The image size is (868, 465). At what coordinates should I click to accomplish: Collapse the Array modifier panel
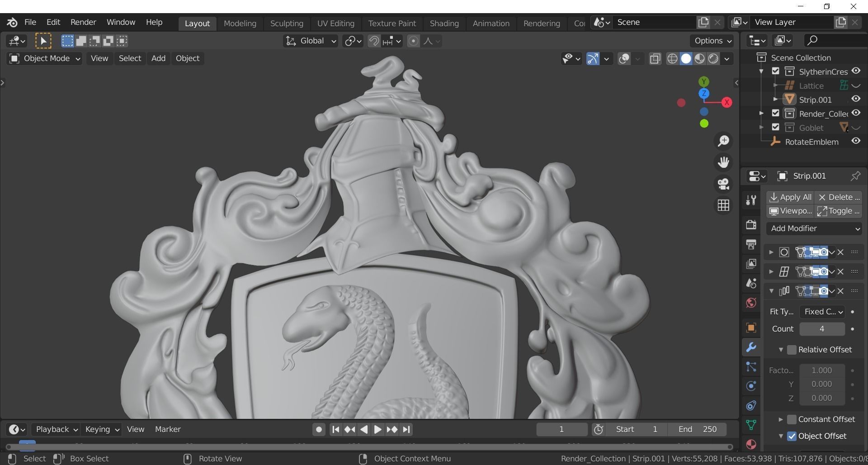[771, 291]
